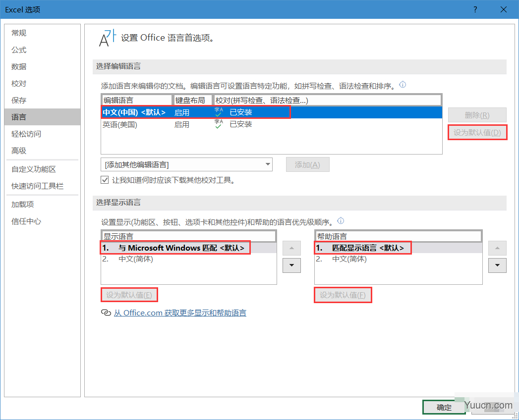Click proofing installed icon in 中文(中国) row
This screenshot has height=420, width=519.
tap(219, 112)
